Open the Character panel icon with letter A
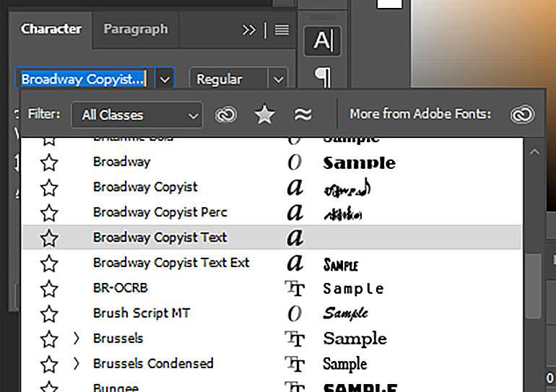This screenshot has height=392, width=556. 322,40
